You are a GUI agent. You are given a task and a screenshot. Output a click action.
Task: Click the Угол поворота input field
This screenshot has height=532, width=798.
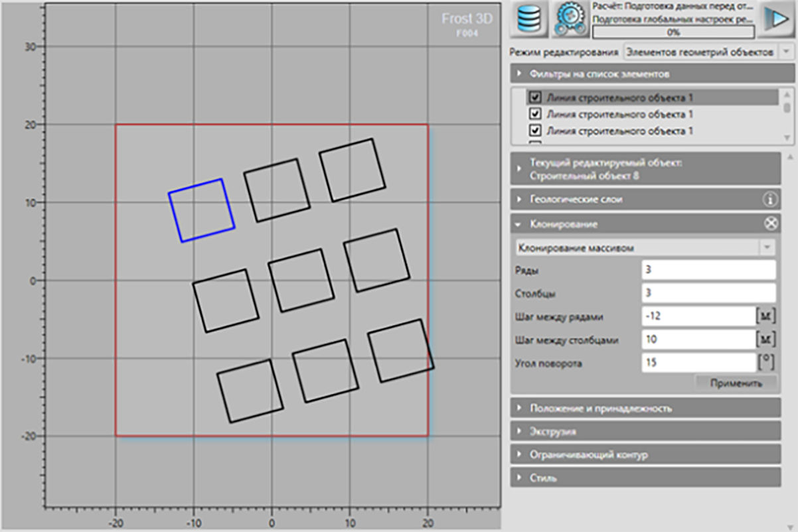[698, 363]
